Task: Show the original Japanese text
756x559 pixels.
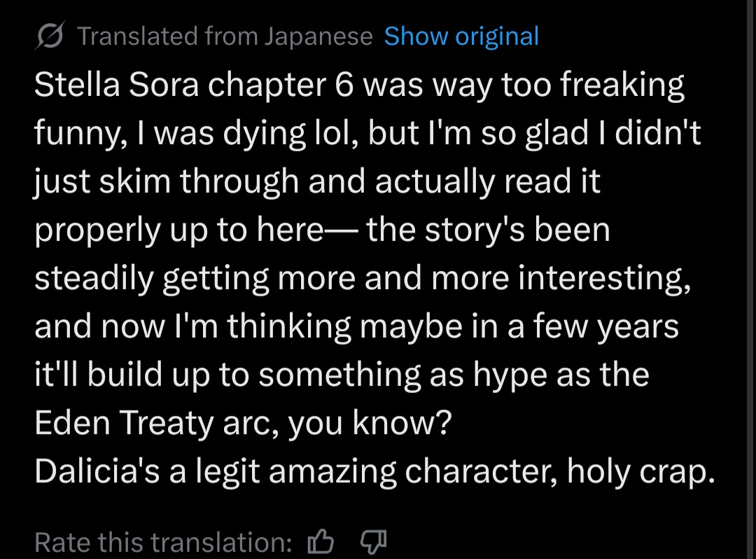Action: pos(461,36)
